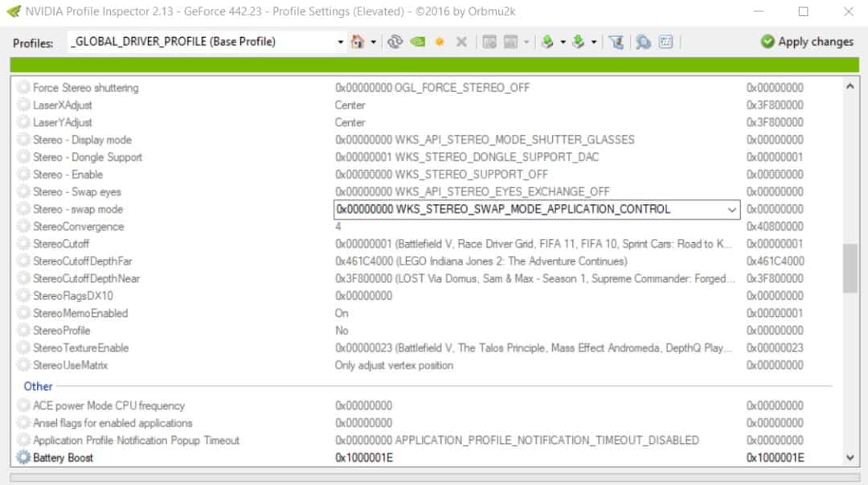The height and width of the screenshot is (485, 868).
Task: Click the Apply changes button
Action: pos(807,42)
